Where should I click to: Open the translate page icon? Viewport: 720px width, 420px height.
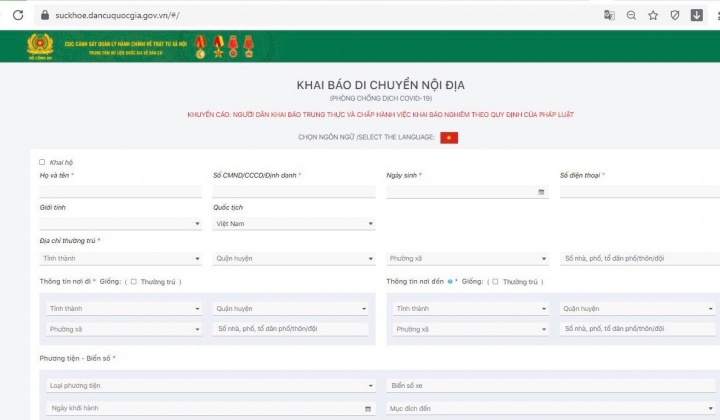point(609,15)
